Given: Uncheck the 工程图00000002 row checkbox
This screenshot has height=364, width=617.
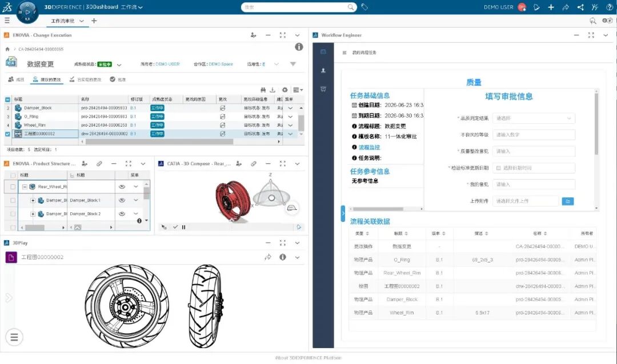Looking at the screenshot, I should [x=7, y=134].
